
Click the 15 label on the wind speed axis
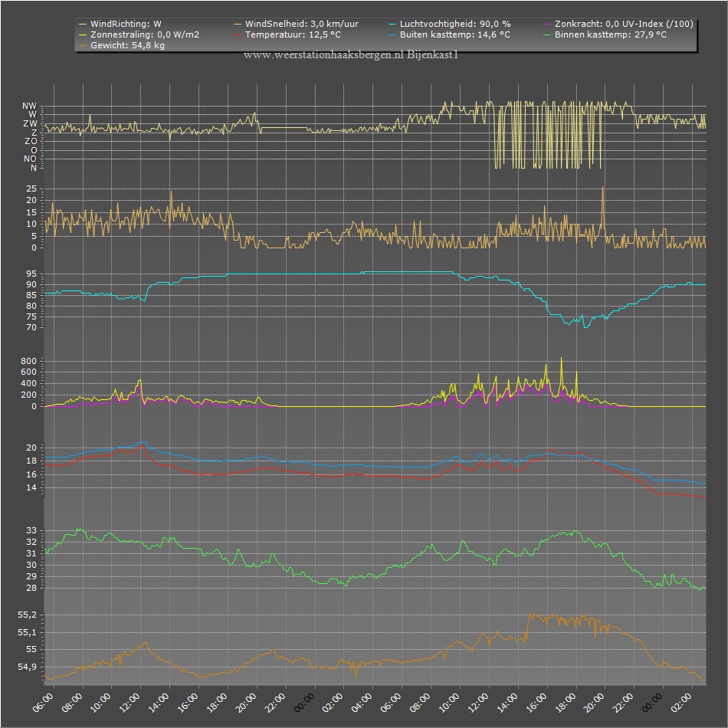[x=31, y=212]
